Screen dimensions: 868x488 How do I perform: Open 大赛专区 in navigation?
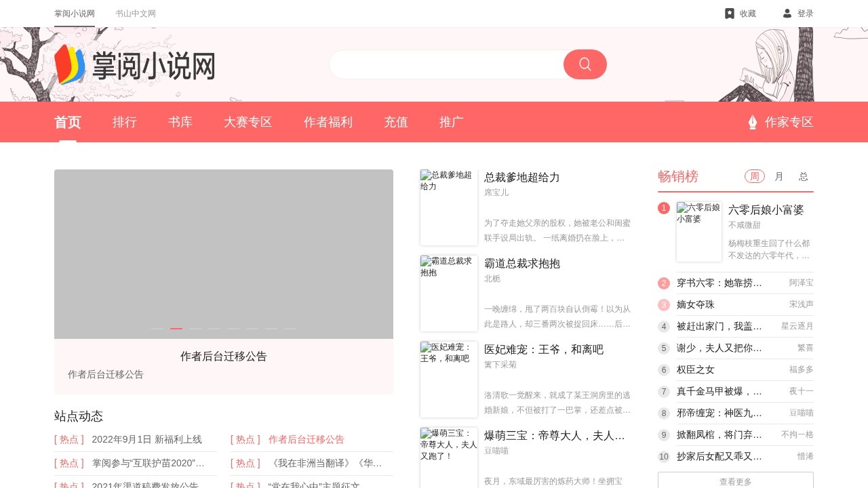pyautogui.click(x=248, y=122)
